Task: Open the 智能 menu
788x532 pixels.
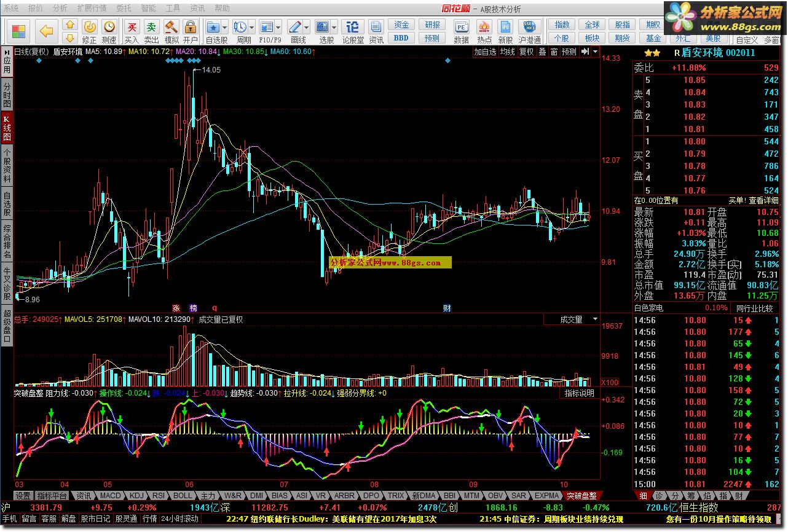Action: pos(148,8)
